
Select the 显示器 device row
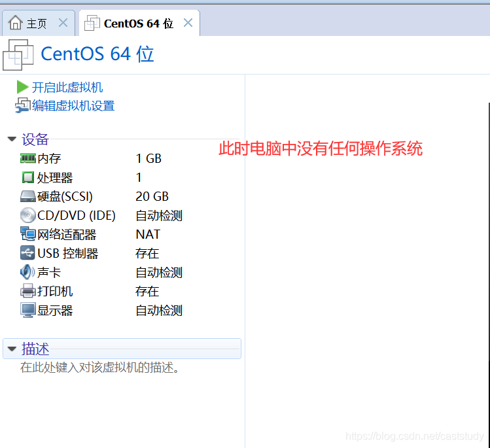click(x=101, y=311)
